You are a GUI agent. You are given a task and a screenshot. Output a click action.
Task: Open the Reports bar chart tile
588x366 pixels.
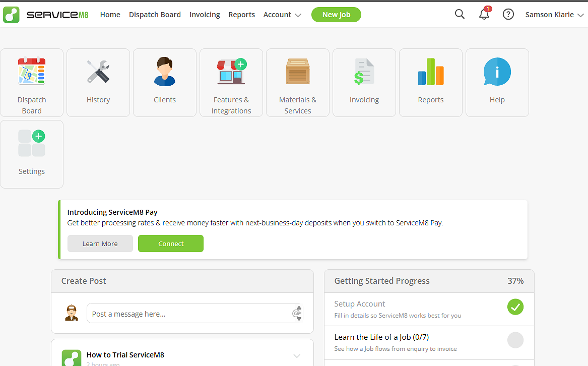pos(430,83)
